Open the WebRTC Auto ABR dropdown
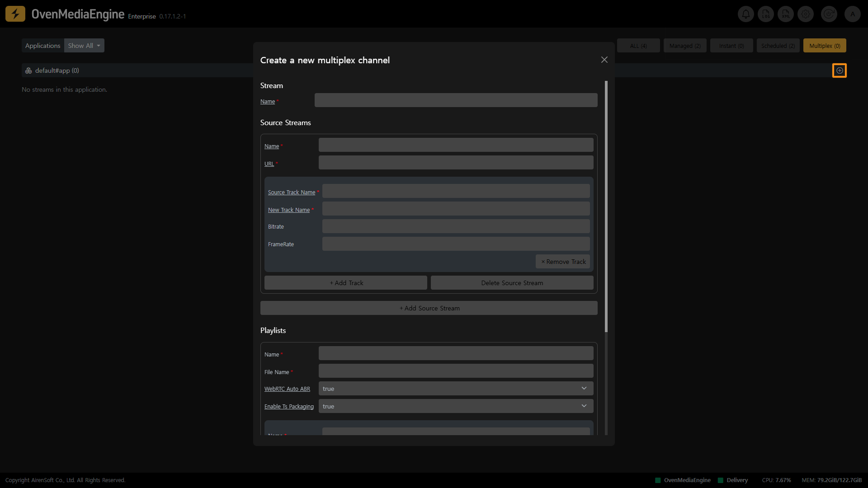 (456, 389)
